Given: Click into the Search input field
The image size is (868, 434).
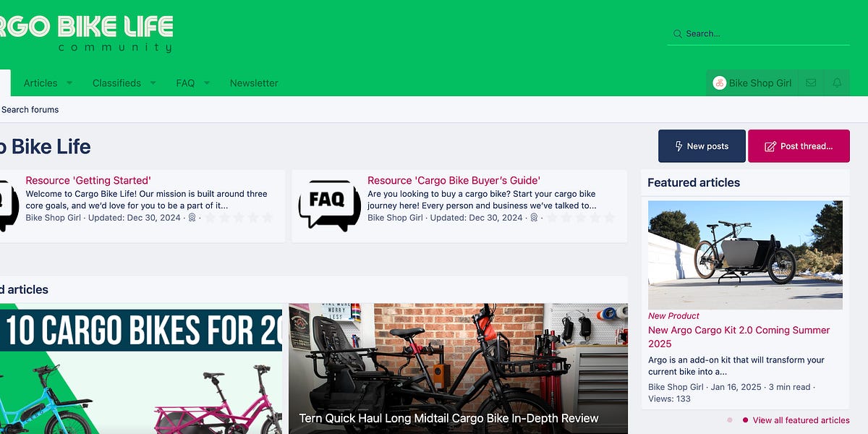Looking at the screenshot, I should click(758, 34).
